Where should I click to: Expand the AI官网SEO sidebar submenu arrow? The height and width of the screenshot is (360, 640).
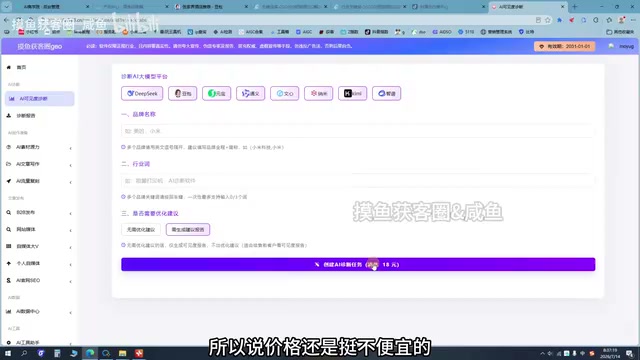coord(71,282)
